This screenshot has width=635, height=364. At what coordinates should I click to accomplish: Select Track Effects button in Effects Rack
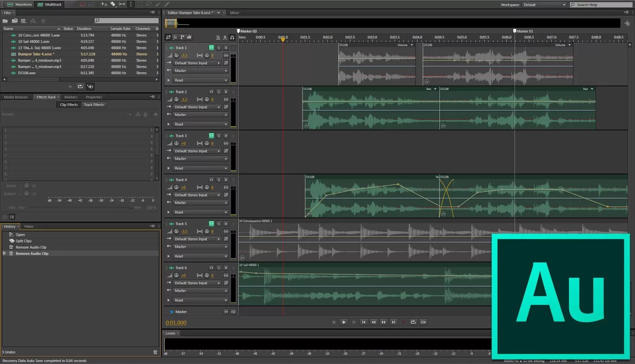pyautogui.click(x=94, y=105)
